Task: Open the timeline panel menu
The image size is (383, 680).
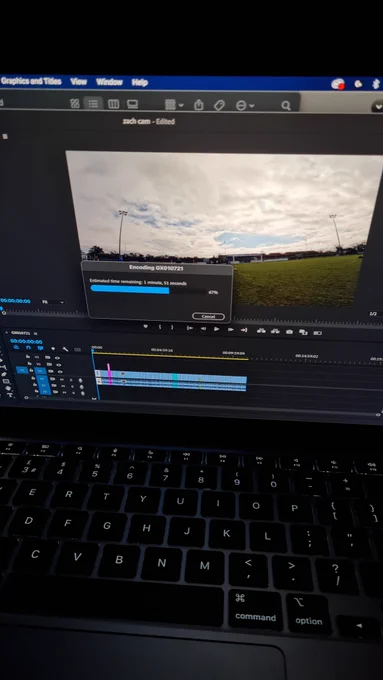Action: (36, 333)
